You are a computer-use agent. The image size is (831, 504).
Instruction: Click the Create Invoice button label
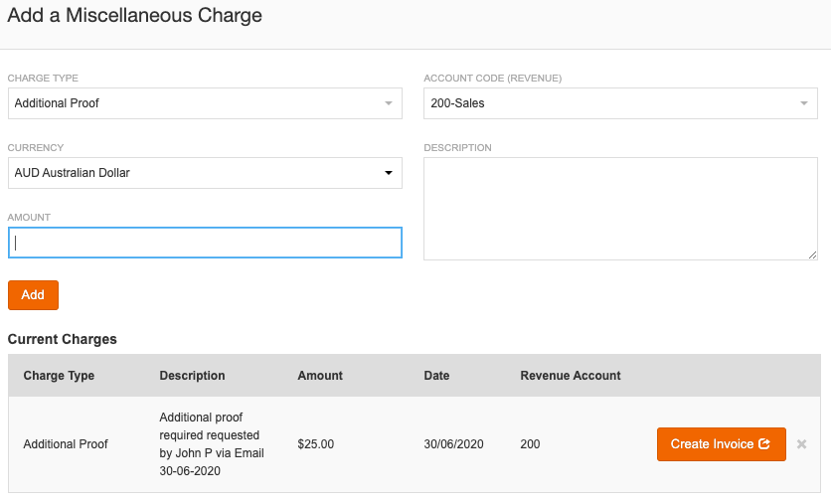pyautogui.click(x=712, y=444)
